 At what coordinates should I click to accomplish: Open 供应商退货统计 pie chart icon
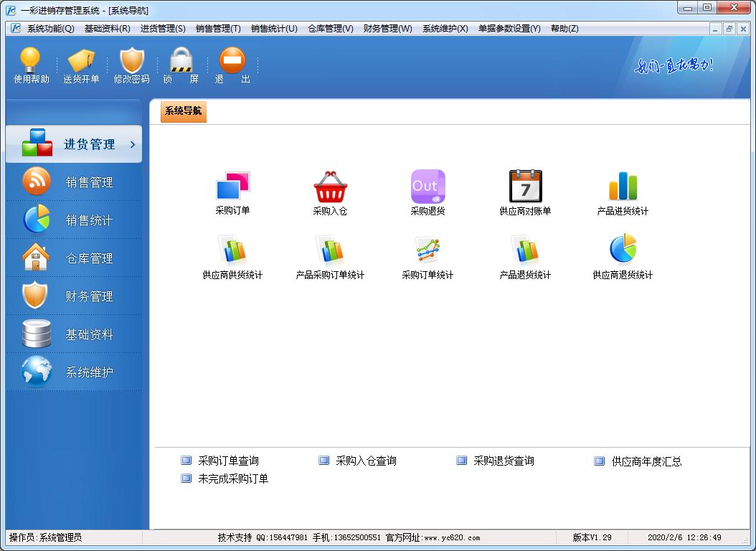pyautogui.click(x=623, y=257)
